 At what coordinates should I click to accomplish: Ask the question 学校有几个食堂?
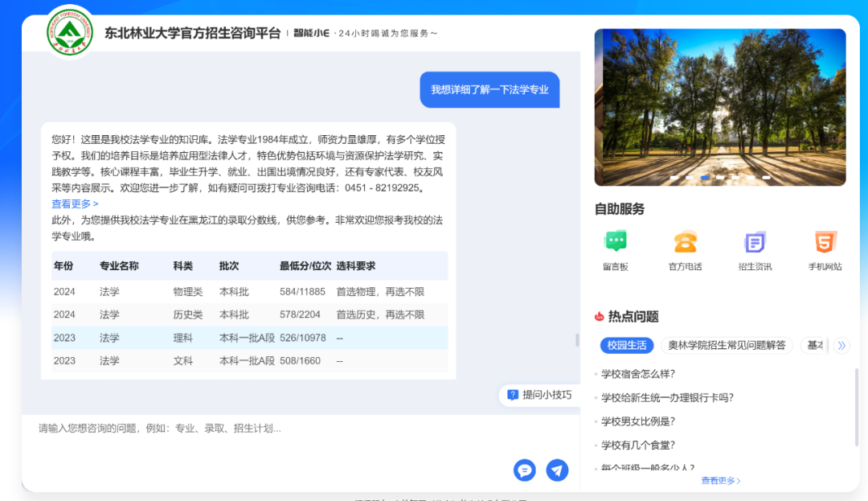tap(638, 445)
